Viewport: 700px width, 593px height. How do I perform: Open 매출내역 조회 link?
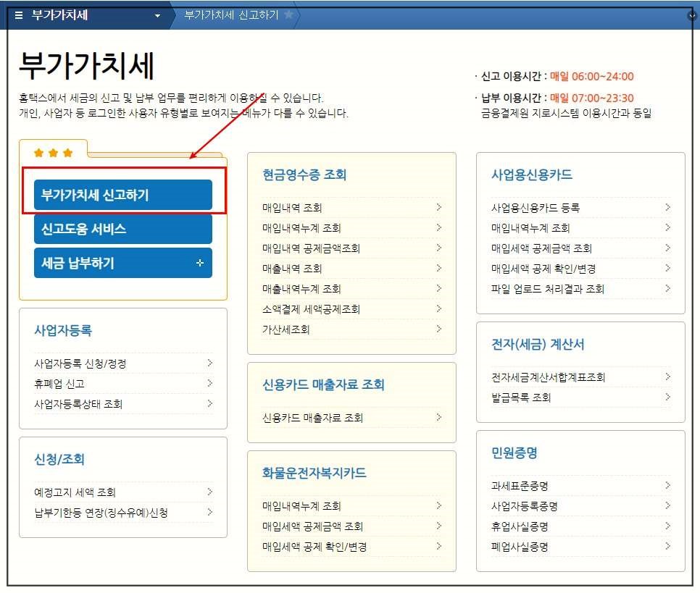point(292,269)
